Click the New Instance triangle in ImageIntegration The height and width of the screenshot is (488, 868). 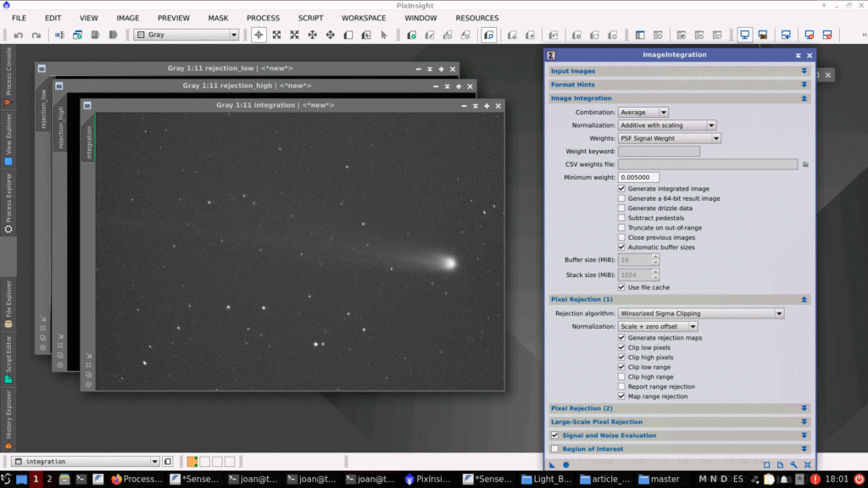coord(553,464)
